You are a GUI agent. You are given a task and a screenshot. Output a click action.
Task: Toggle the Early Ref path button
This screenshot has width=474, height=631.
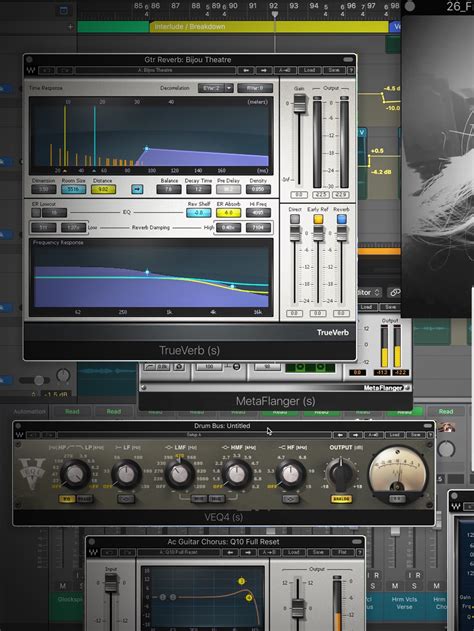point(318,219)
